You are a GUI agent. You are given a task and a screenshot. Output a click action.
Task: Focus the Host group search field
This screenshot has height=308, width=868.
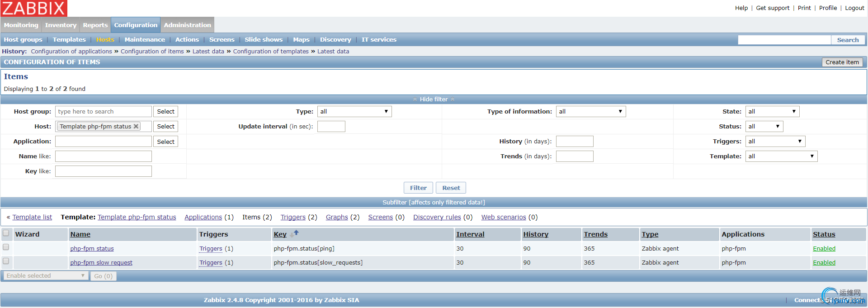(104, 111)
